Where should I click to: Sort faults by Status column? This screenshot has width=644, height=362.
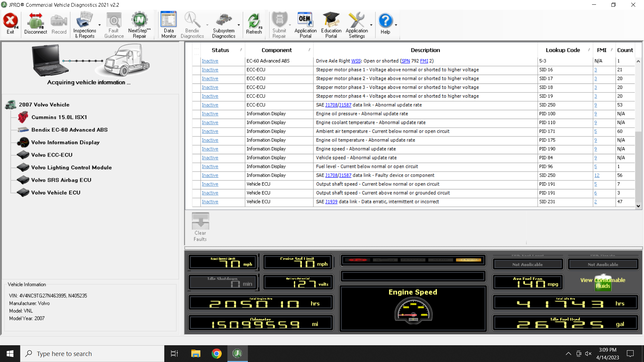(x=220, y=50)
